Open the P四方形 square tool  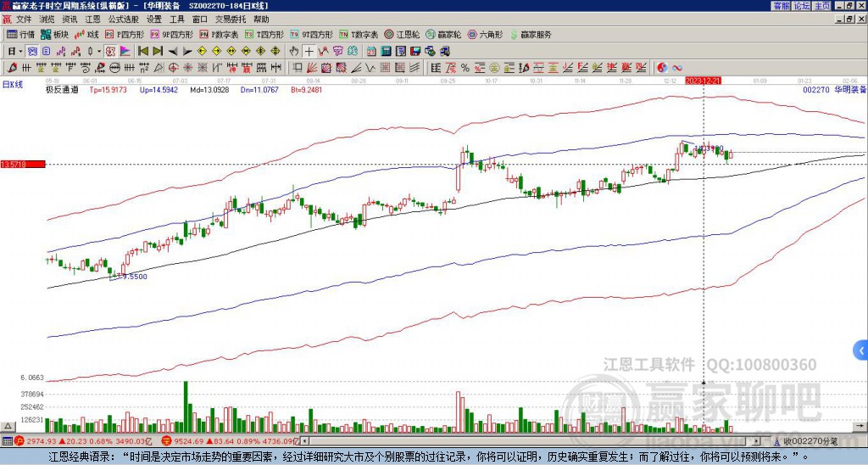point(125,34)
